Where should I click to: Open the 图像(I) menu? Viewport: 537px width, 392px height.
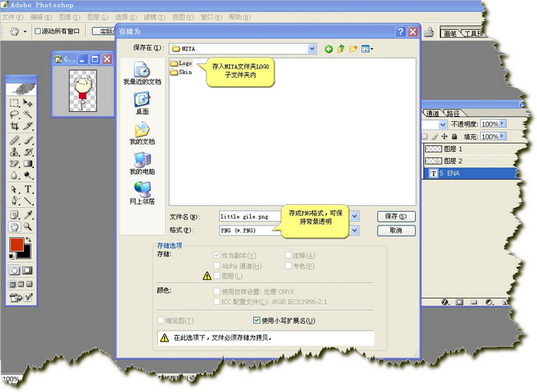click(69, 17)
